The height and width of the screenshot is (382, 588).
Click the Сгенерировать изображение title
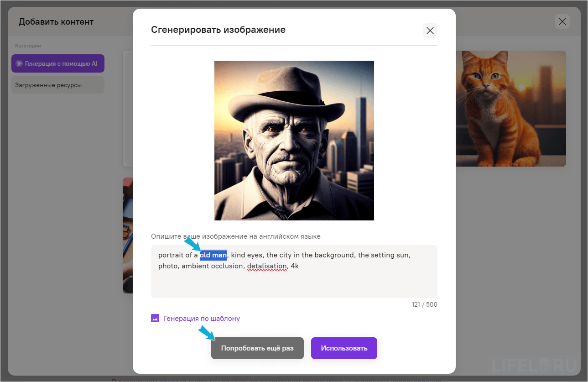[x=218, y=30]
